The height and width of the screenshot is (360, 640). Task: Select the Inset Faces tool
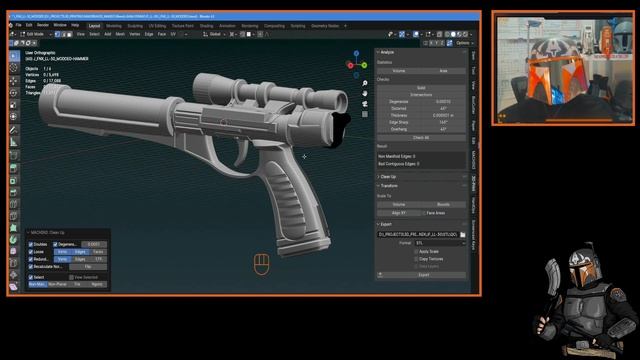coord(14,180)
